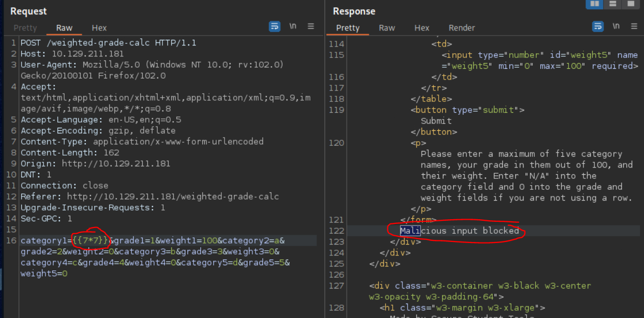This screenshot has width=644, height=318.
Task: Select the side-by-side split layout icon
Action: click(x=595, y=4)
